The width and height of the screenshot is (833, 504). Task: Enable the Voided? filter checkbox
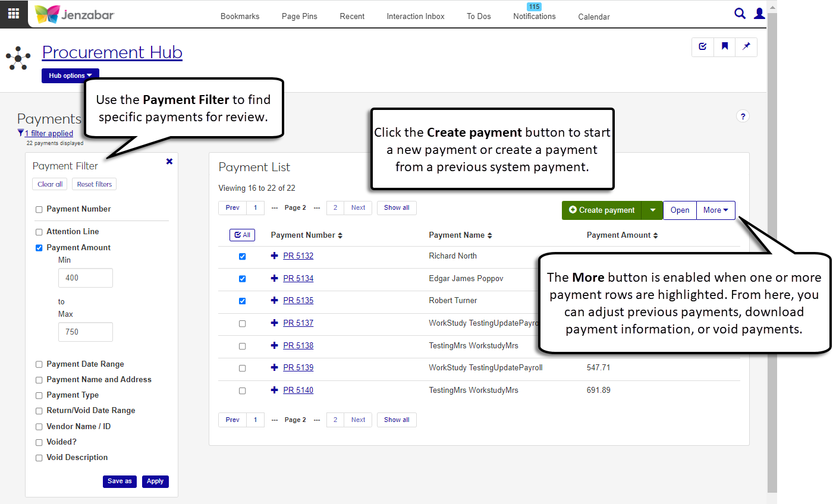[x=39, y=442]
